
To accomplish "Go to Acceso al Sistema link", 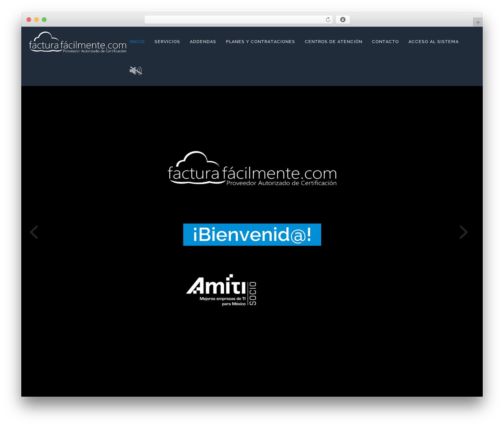I will point(433,42).
